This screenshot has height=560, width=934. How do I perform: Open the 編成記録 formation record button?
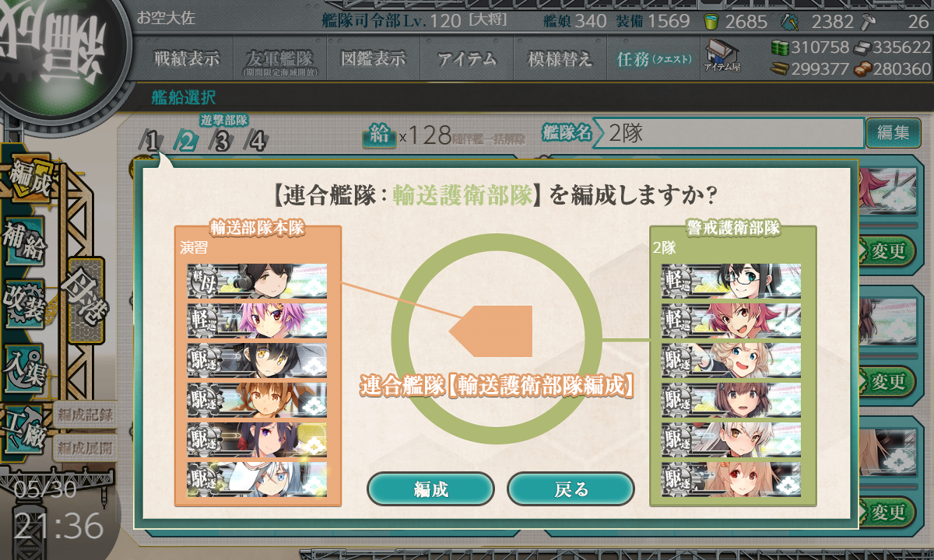(85, 415)
